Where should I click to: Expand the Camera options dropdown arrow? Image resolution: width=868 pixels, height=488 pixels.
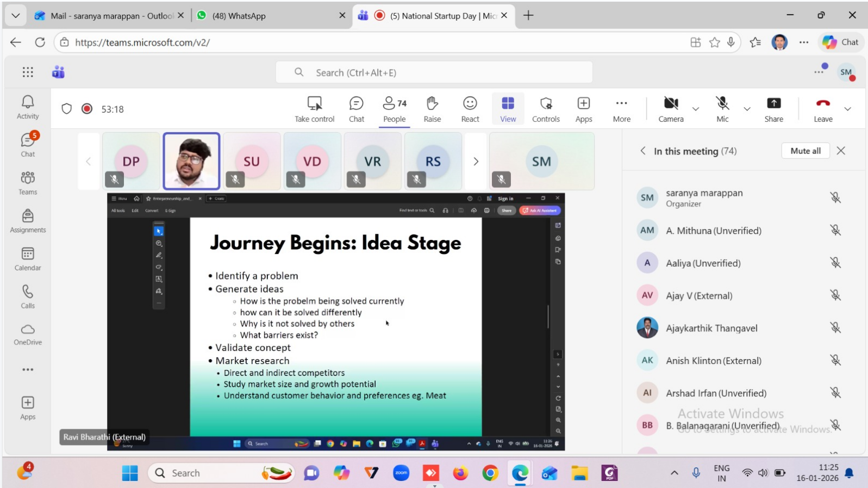pyautogui.click(x=696, y=109)
